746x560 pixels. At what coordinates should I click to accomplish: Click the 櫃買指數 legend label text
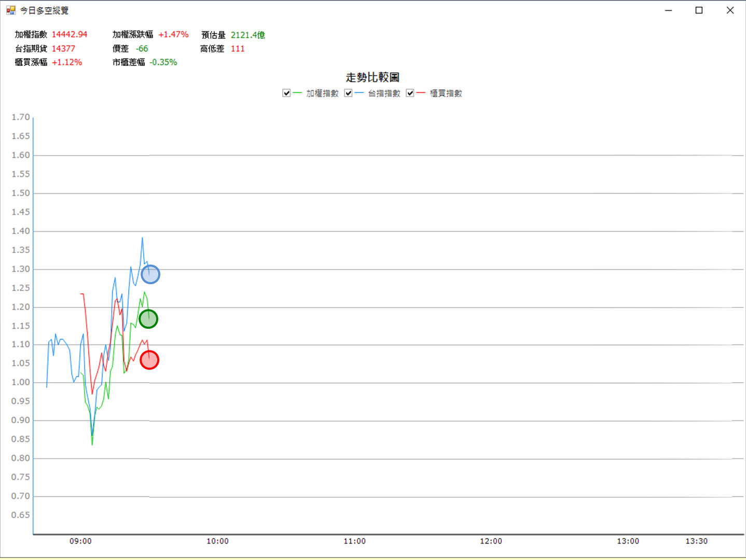click(446, 93)
